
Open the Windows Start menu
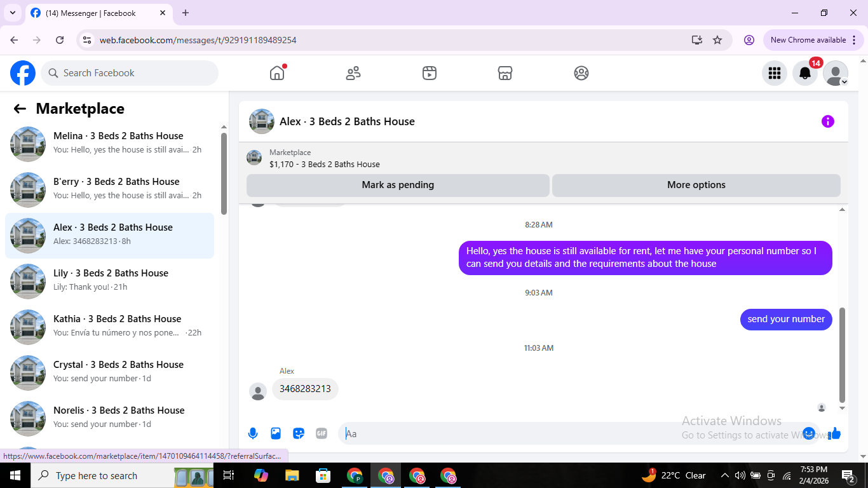click(15, 475)
